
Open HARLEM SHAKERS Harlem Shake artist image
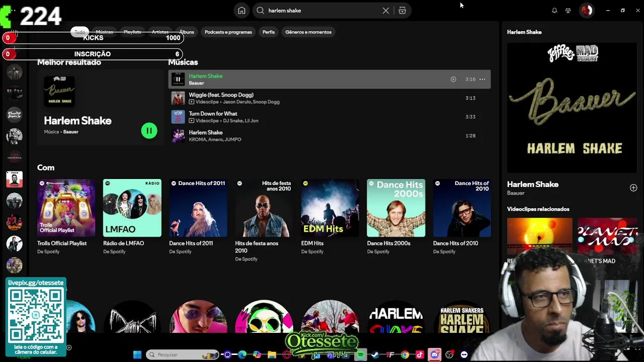pyautogui.click(x=462, y=317)
